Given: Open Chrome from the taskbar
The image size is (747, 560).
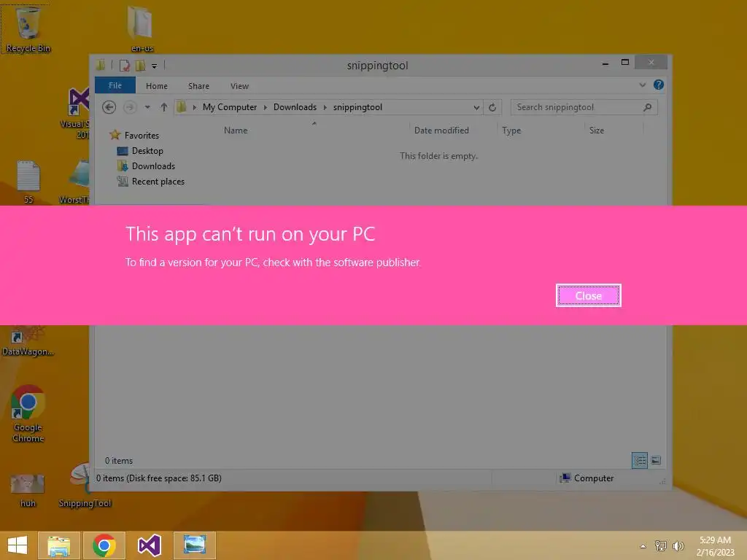Looking at the screenshot, I should [x=104, y=545].
